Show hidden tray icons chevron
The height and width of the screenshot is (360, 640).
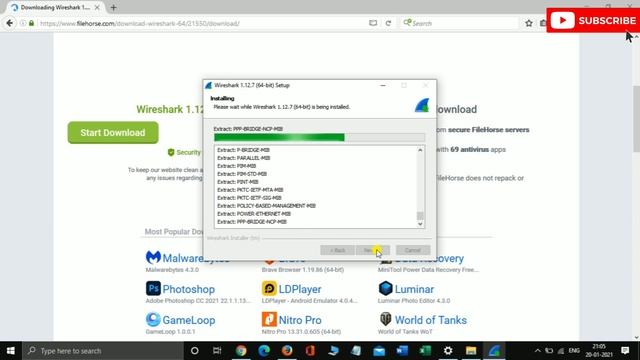538,351
